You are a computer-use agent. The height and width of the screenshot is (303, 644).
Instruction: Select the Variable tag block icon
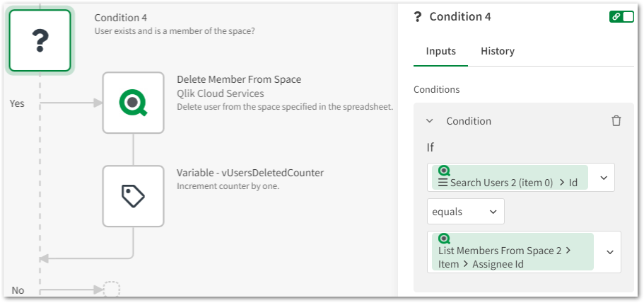pos(133,196)
